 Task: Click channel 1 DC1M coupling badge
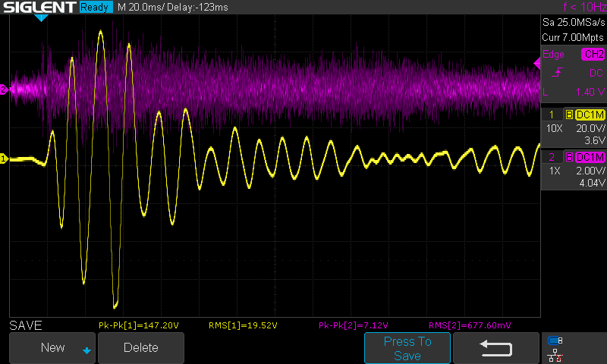pos(590,115)
